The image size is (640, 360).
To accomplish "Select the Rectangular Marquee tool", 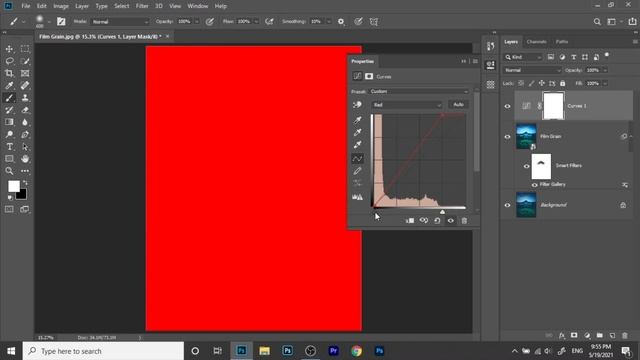I will point(25,49).
